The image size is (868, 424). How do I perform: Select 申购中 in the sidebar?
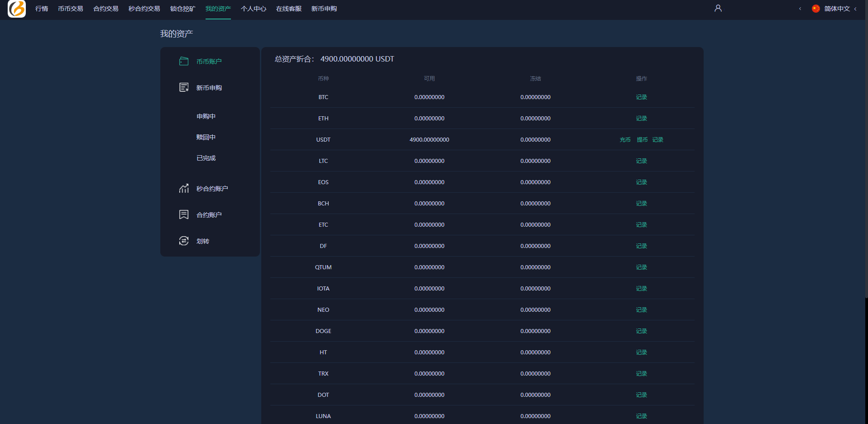click(x=206, y=116)
